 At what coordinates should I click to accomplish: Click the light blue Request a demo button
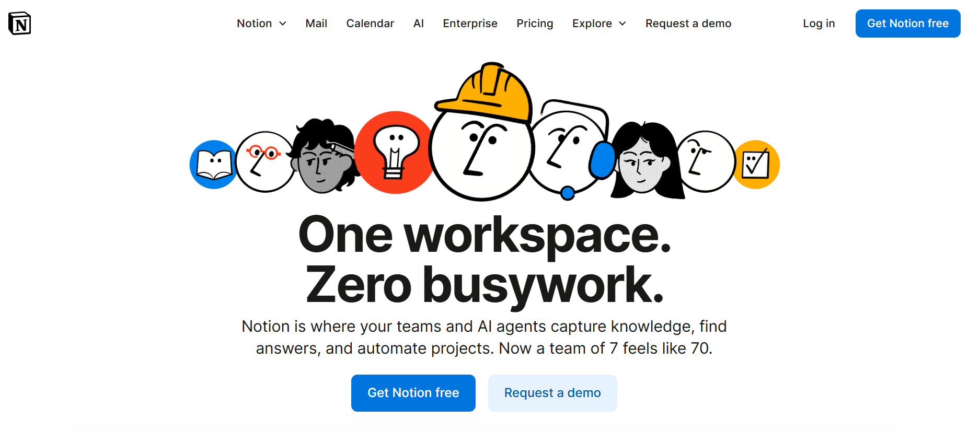coord(552,393)
